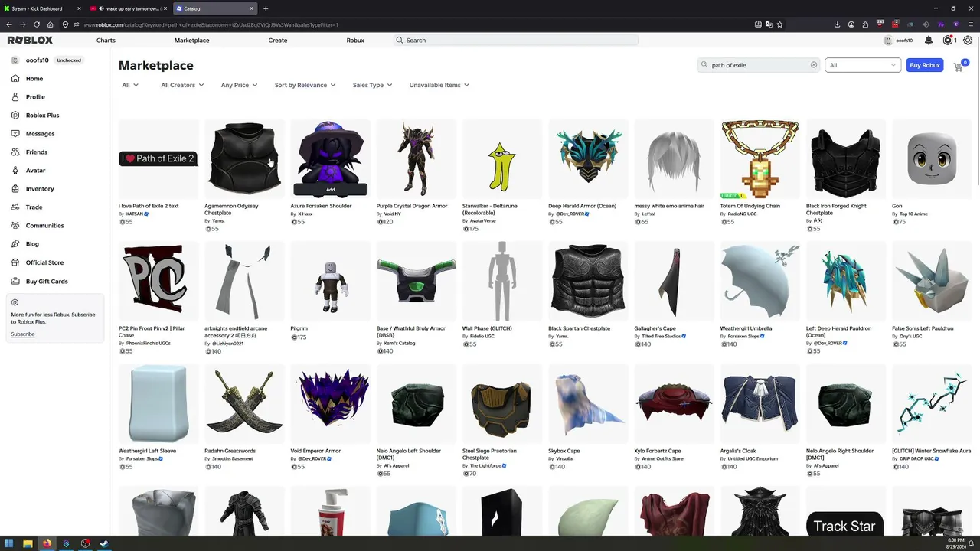This screenshot has width=980, height=551.
Task: Open the 'Unavailable Items' dropdown
Action: (439, 85)
